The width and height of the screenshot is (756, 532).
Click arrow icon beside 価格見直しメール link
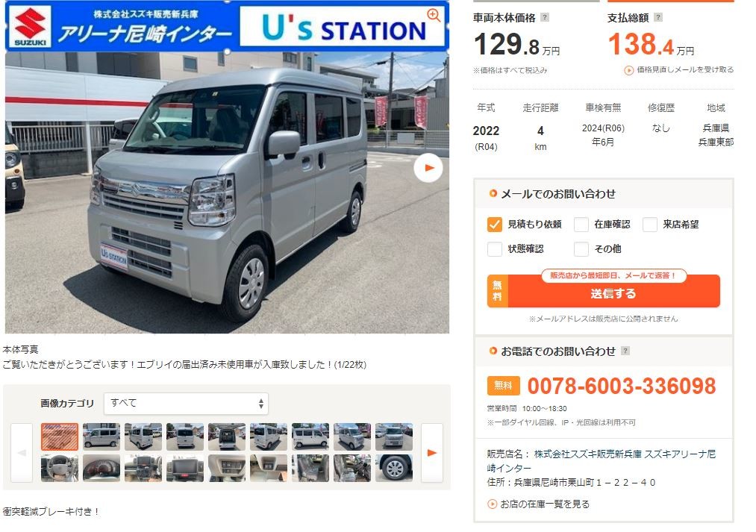(628, 70)
